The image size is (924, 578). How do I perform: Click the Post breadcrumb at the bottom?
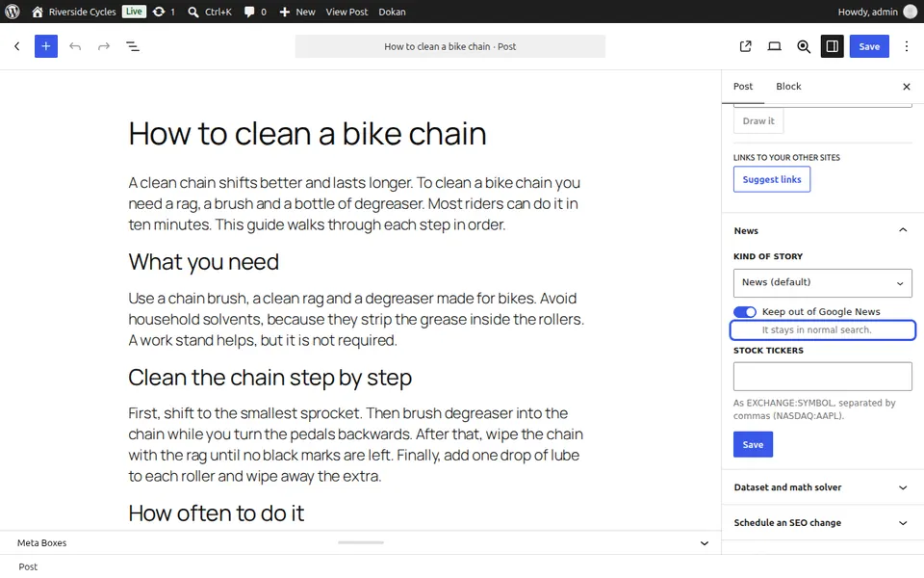pos(28,566)
